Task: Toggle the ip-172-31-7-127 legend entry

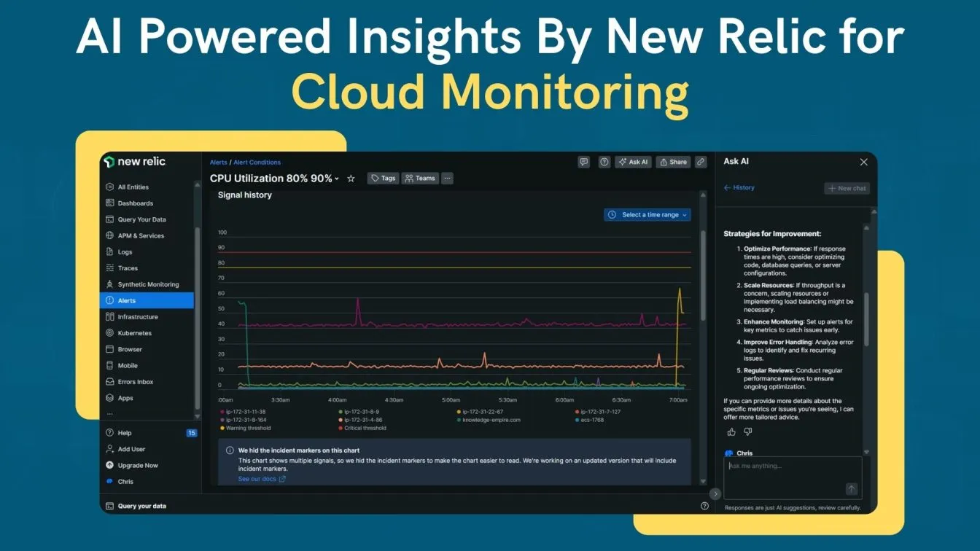Action: point(598,412)
